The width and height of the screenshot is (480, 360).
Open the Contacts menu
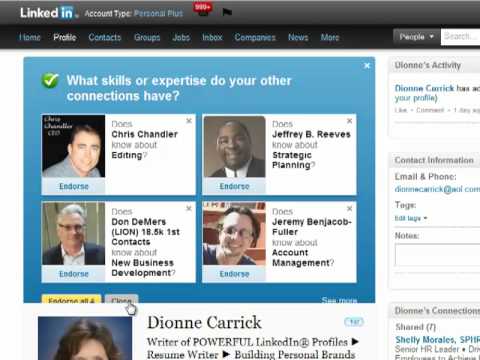click(105, 37)
